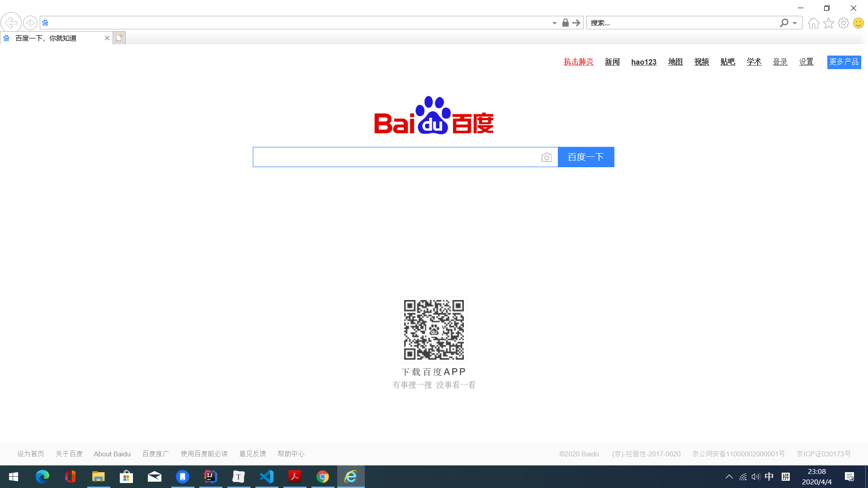Expand the address bar autocomplete dropdown
This screenshot has width=868, height=488.
click(555, 23)
